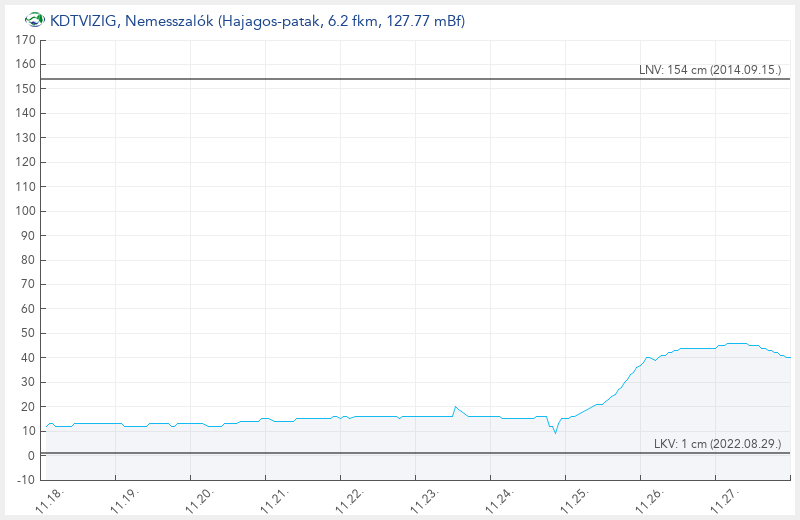
Task: Click the -10 y-axis value label
Action: pos(25,480)
